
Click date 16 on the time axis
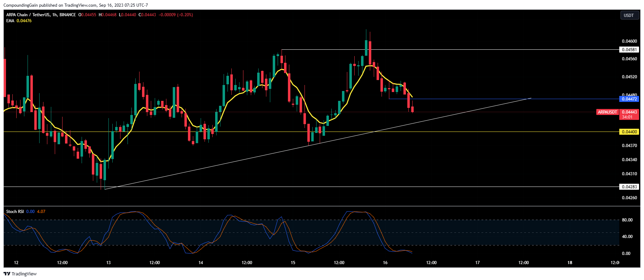(x=385, y=263)
